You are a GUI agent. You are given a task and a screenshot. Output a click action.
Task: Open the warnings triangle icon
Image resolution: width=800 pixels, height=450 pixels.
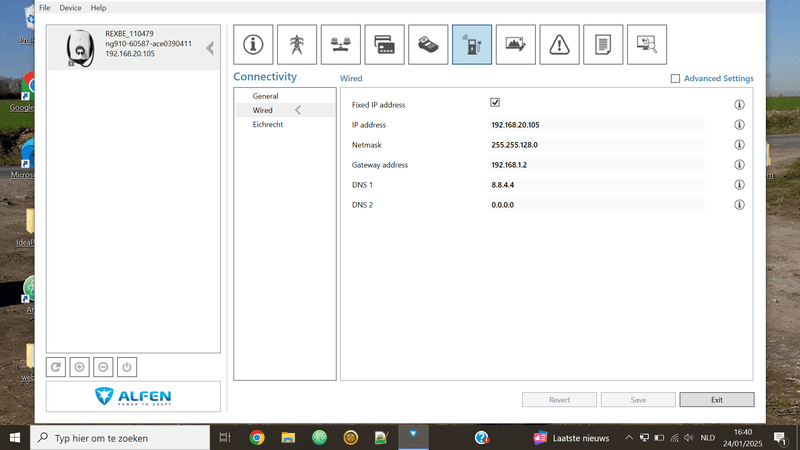click(x=560, y=44)
